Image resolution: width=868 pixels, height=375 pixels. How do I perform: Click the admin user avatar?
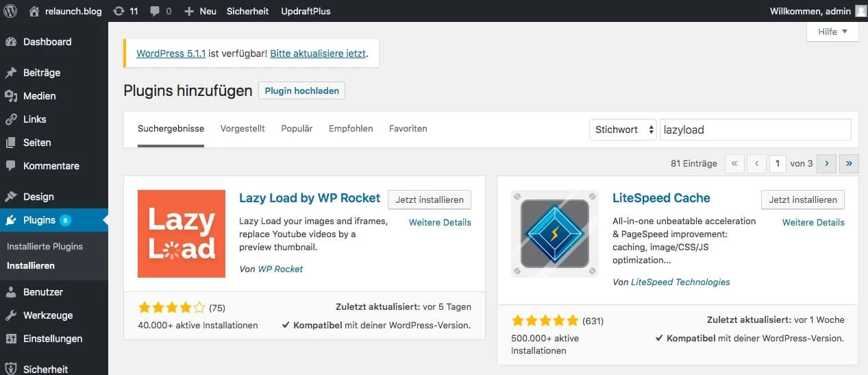pyautogui.click(x=860, y=11)
